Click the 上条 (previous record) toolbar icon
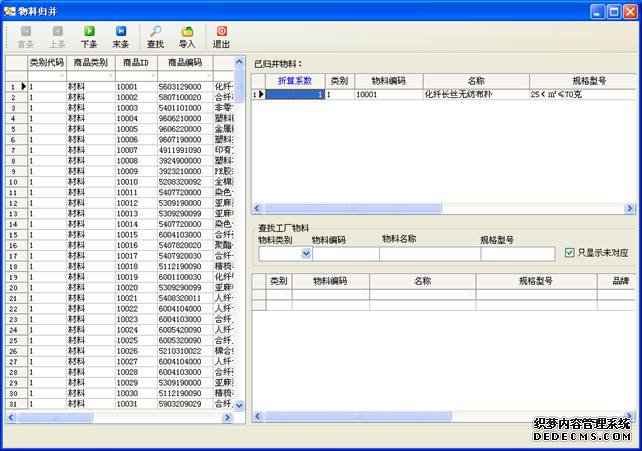Viewport: 642px width, 451px height. pos(57,37)
